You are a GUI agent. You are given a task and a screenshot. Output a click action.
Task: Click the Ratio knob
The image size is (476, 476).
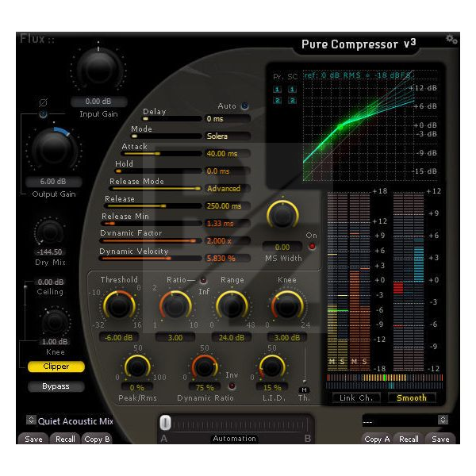tap(175, 306)
